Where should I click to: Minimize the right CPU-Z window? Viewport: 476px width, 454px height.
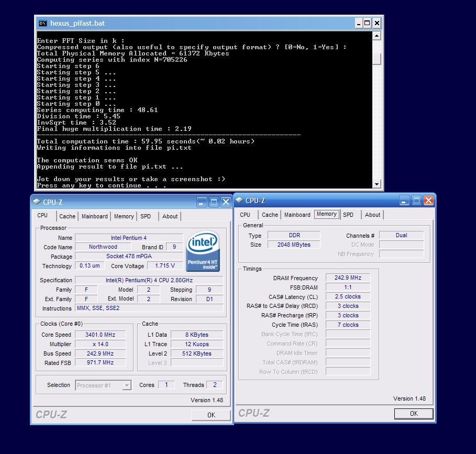[x=404, y=200]
